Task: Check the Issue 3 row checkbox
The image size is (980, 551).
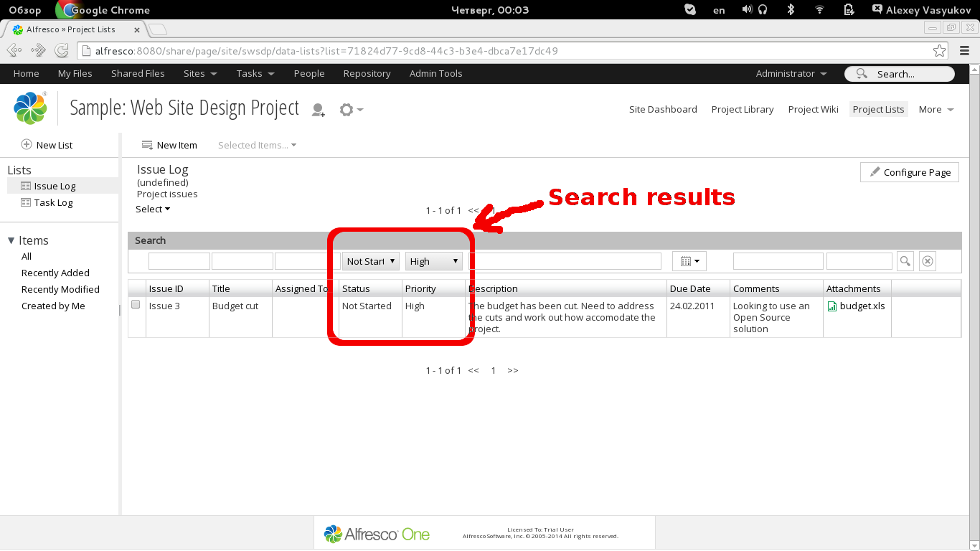Action: point(136,305)
